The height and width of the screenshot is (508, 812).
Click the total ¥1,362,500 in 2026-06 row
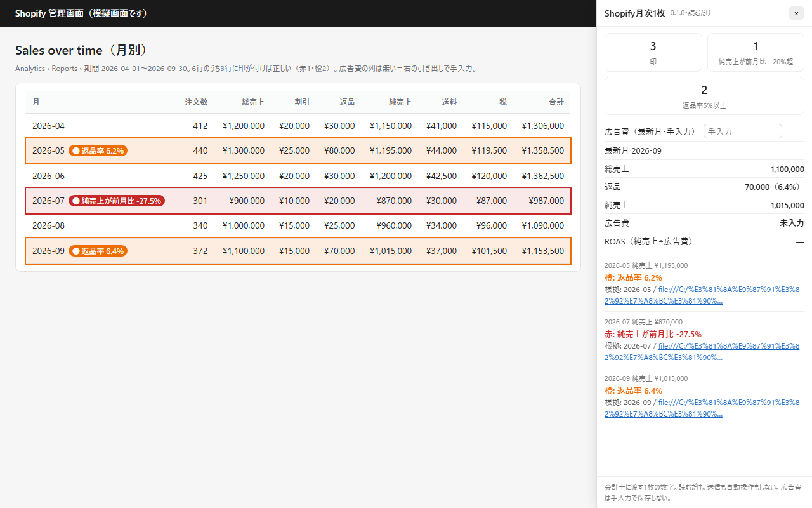click(542, 176)
